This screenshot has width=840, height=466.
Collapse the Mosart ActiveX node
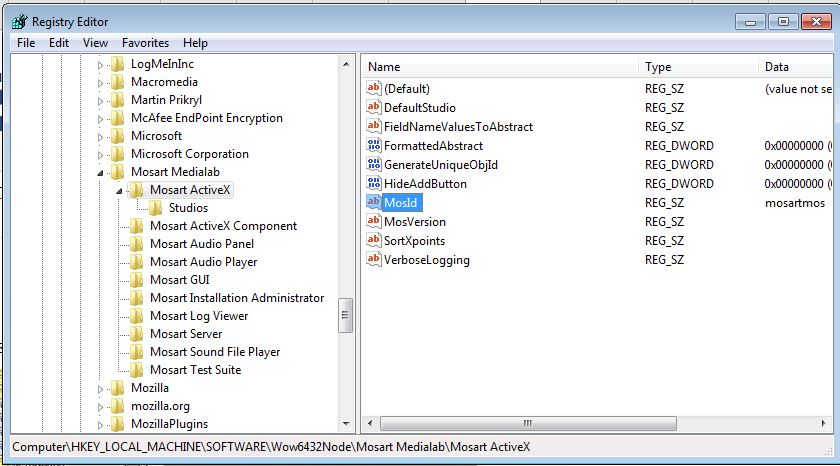click(120, 190)
